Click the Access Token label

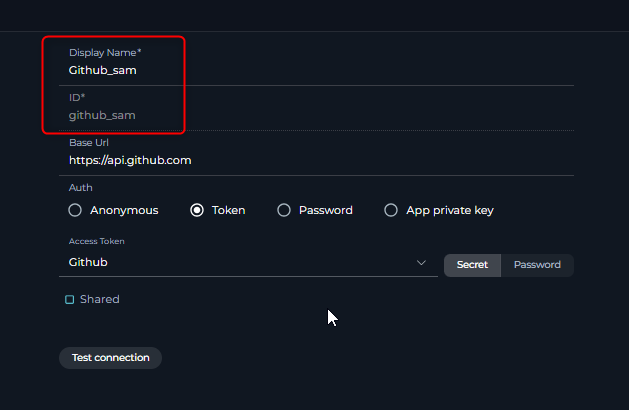coord(96,241)
